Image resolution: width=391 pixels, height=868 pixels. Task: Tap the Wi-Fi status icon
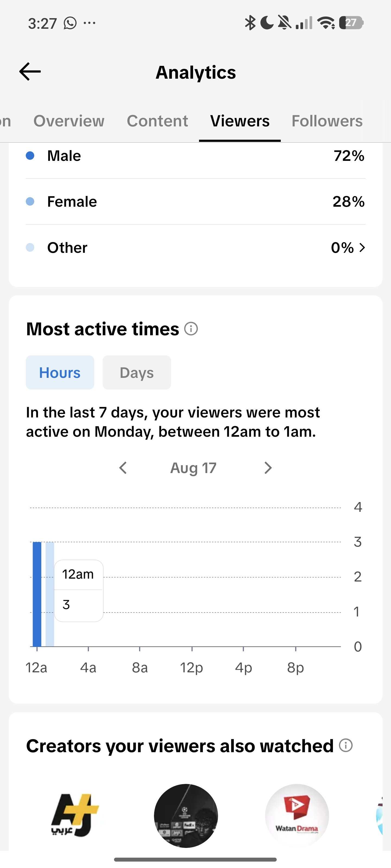point(326,23)
